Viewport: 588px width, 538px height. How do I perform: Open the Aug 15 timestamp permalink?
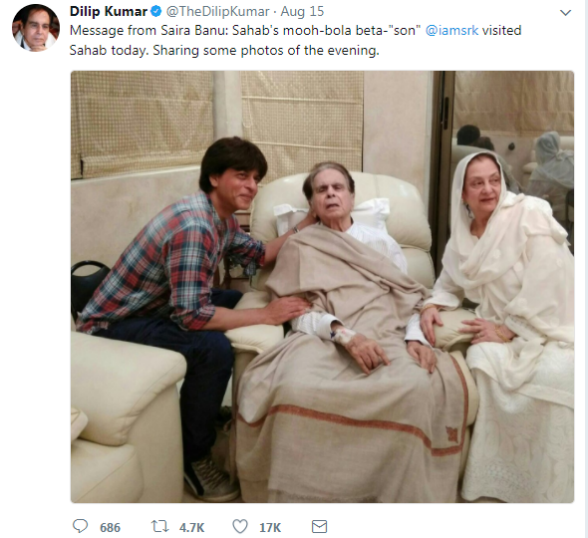coord(302,12)
